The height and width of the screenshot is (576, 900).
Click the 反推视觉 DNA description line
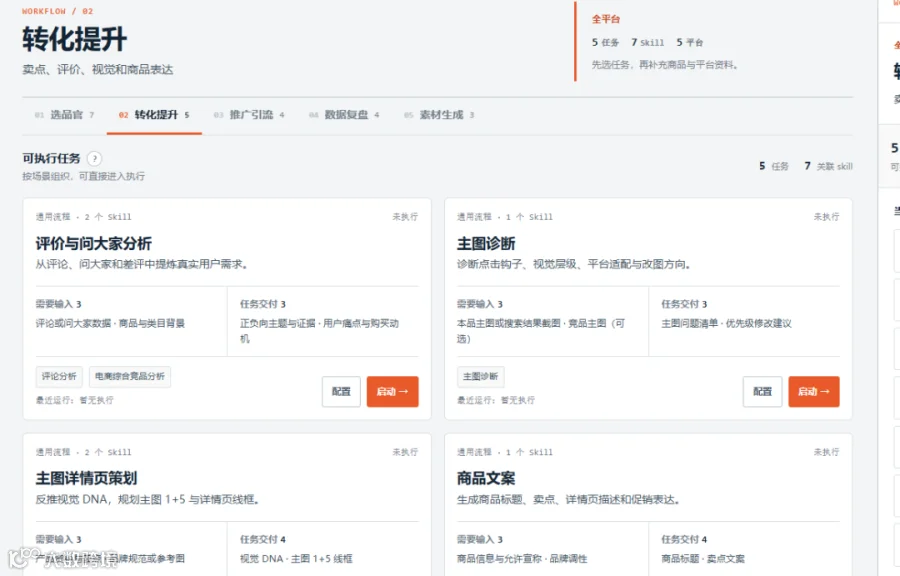click(147, 500)
